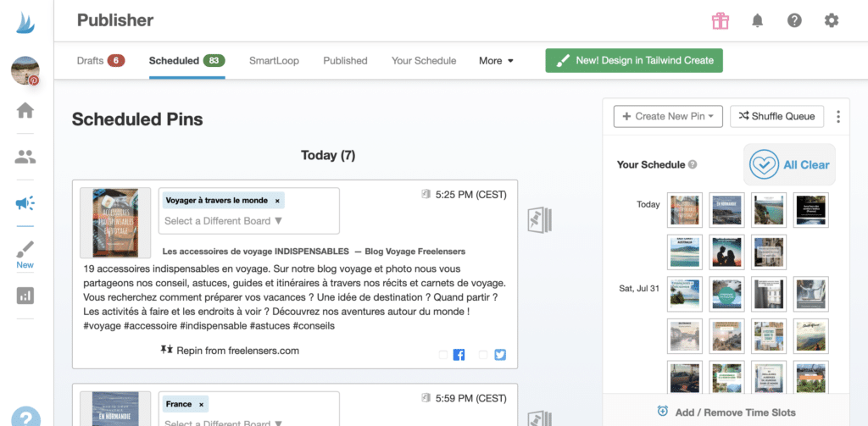
Task: Click the time slot icon beside 5:25 PM
Action: tap(426, 195)
